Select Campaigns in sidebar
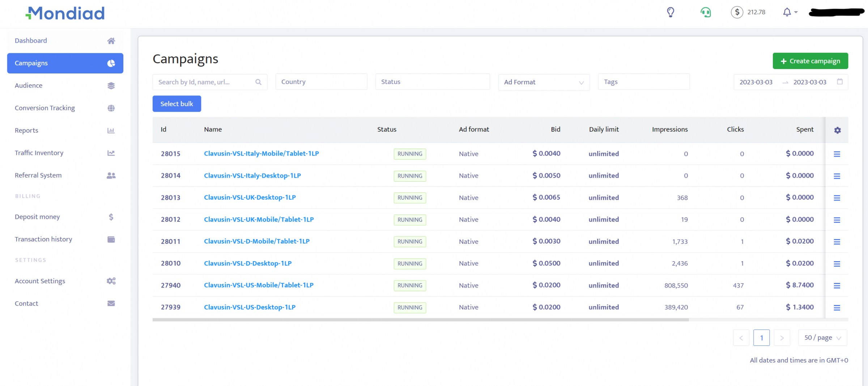 tap(65, 63)
